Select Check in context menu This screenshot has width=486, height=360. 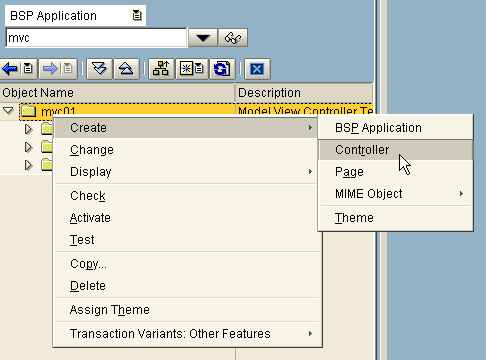tap(186, 196)
